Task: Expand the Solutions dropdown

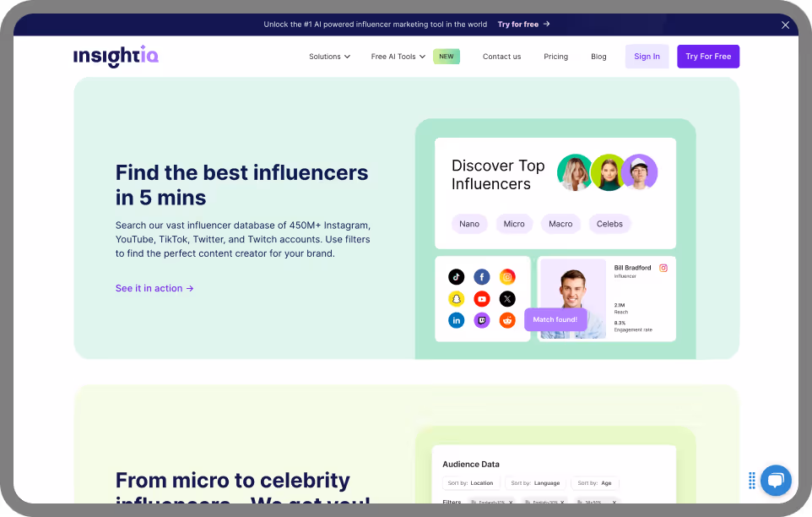Action: coord(329,57)
